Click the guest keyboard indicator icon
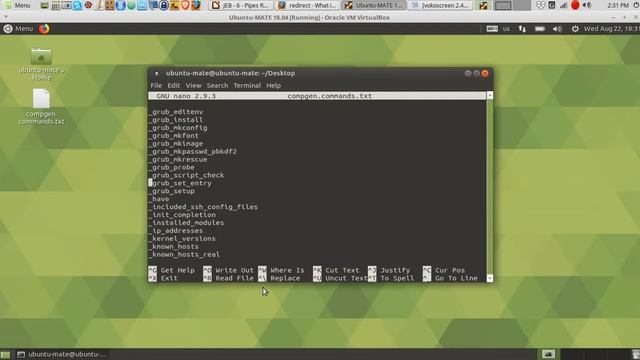The width and height of the screenshot is (640, 360). tap(492, 29)
